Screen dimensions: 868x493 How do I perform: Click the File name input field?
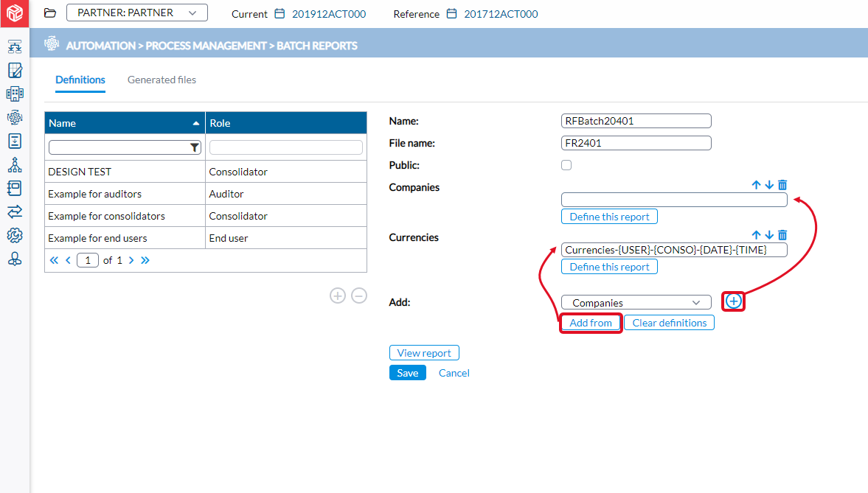636,143
